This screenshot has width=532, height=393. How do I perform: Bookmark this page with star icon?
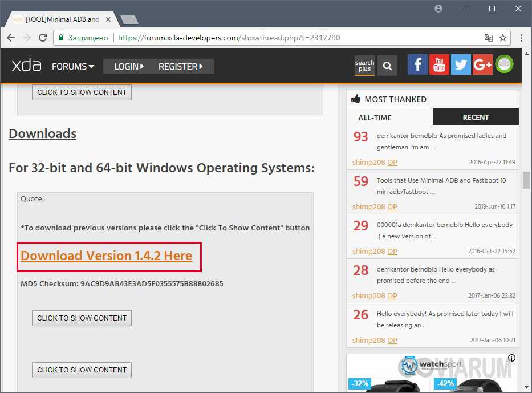[x=503, y=38]
